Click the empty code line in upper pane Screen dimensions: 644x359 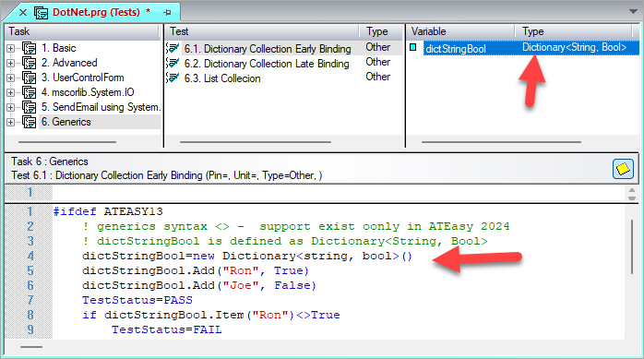point(339,192)
